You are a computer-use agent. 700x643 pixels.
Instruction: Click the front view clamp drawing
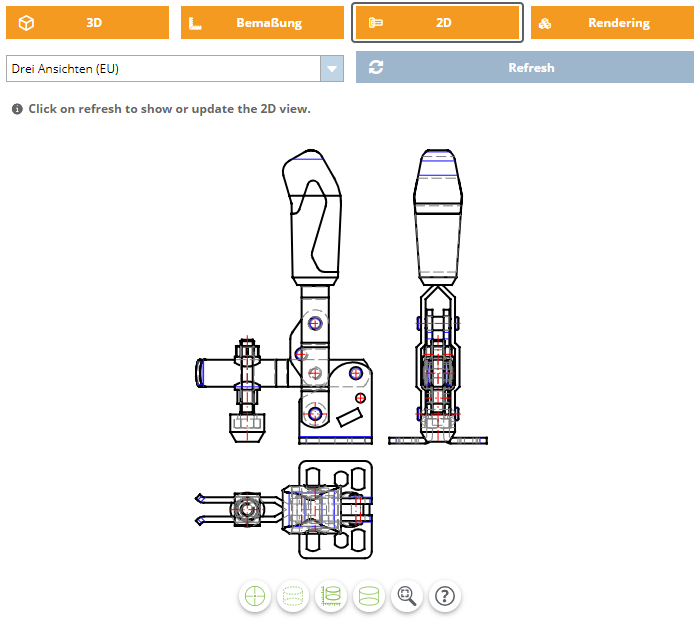tap(284, 297)
